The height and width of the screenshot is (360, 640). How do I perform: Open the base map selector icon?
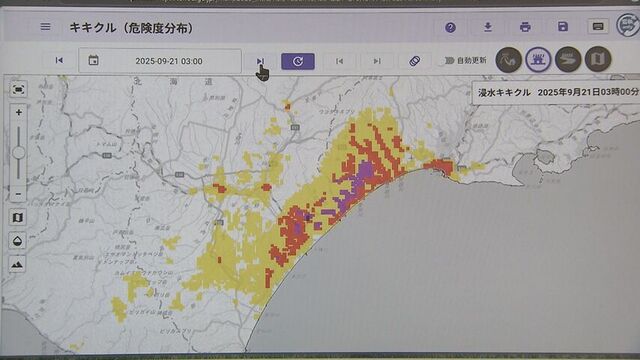point(18,218)
